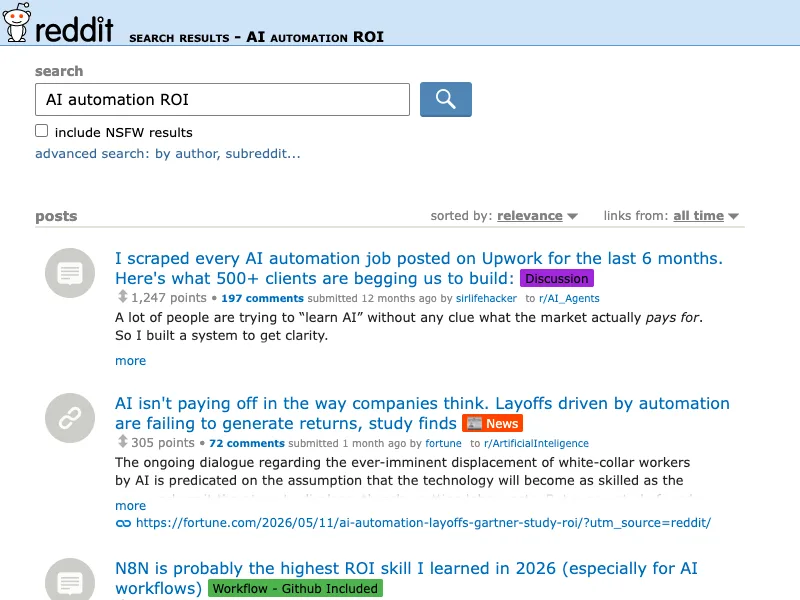
Task: Toggle the include NSFW results checkbox
Action: pyautogui.click(x=42, y=131)
